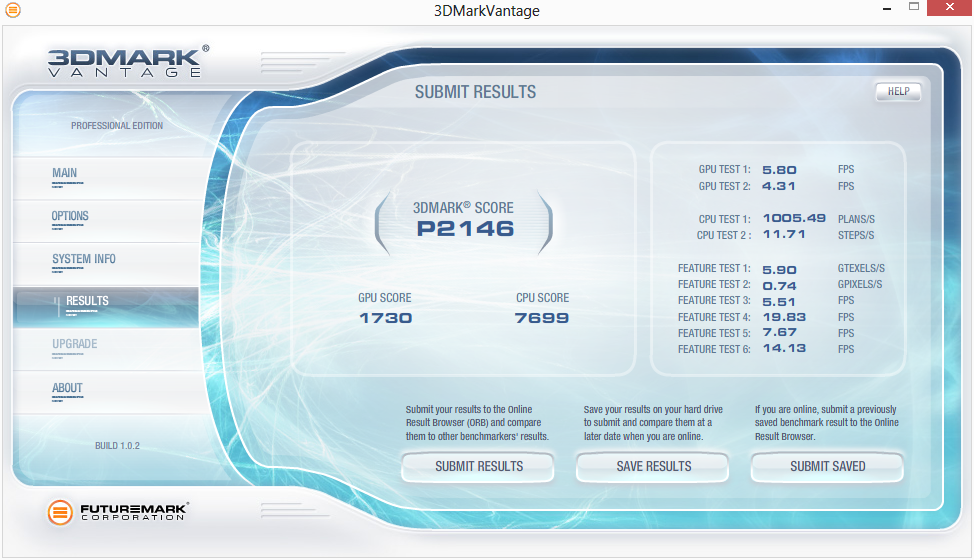
Task: Click the orange app icon in title bar
Action: [12, 10]
